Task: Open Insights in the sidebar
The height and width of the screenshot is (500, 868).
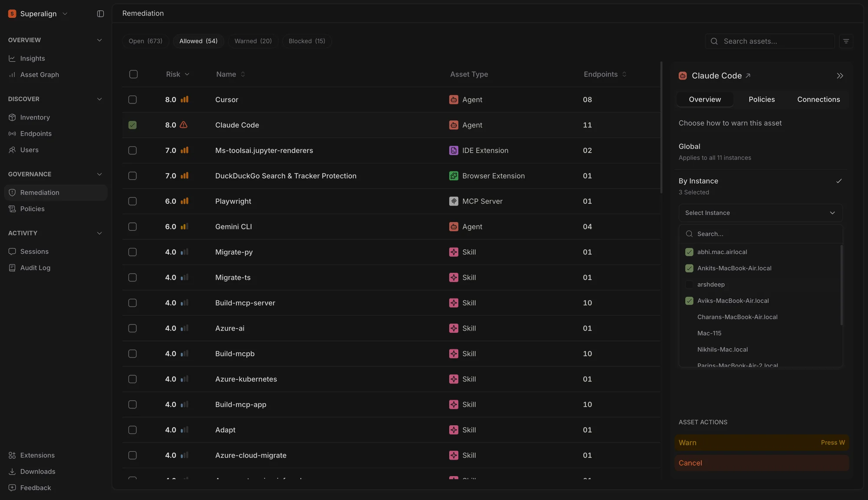Action: [x=33, y=59]
